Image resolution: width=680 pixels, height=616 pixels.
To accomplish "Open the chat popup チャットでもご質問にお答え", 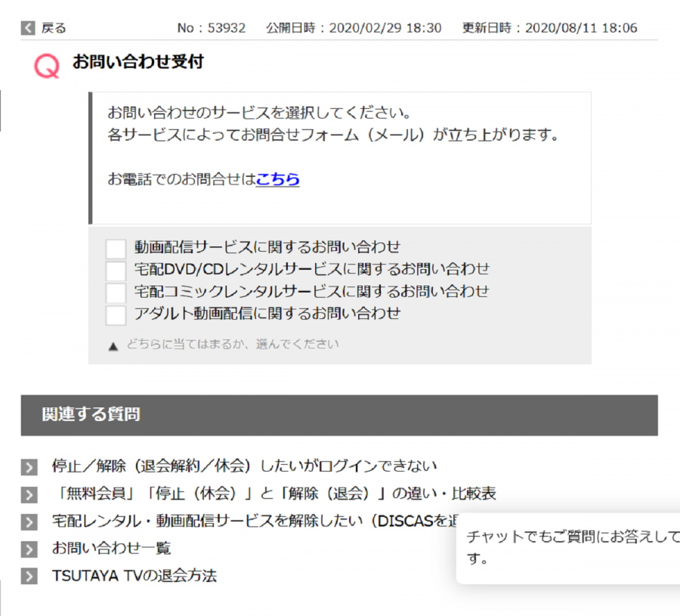I will tap(568, 548).
